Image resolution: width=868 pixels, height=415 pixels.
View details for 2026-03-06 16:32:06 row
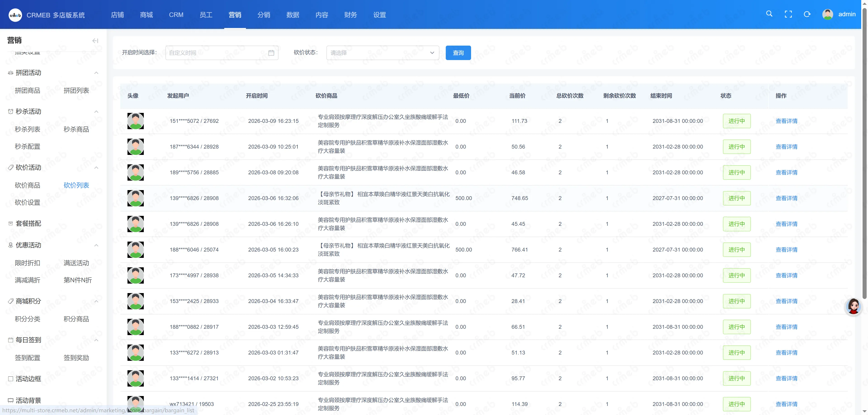(786, 198)
